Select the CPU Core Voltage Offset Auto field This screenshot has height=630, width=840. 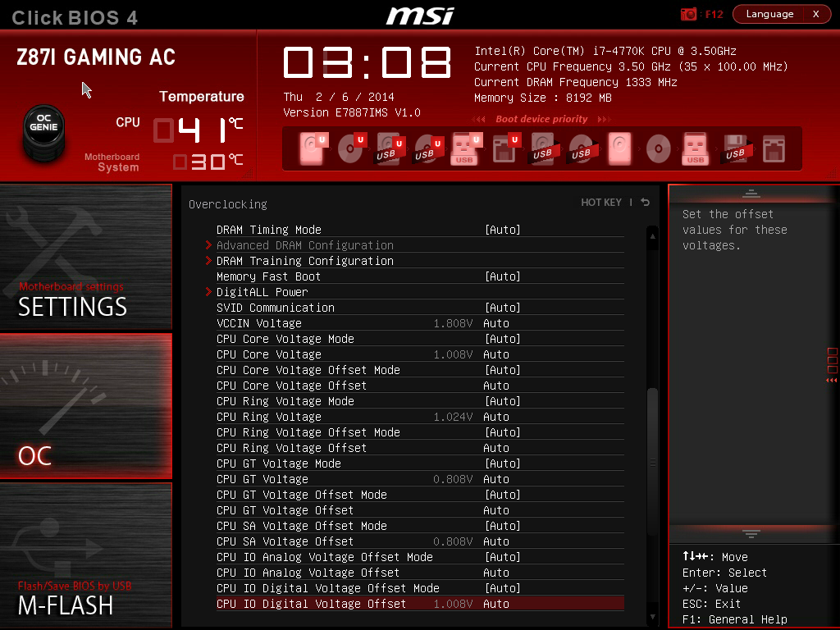(496, 386)
